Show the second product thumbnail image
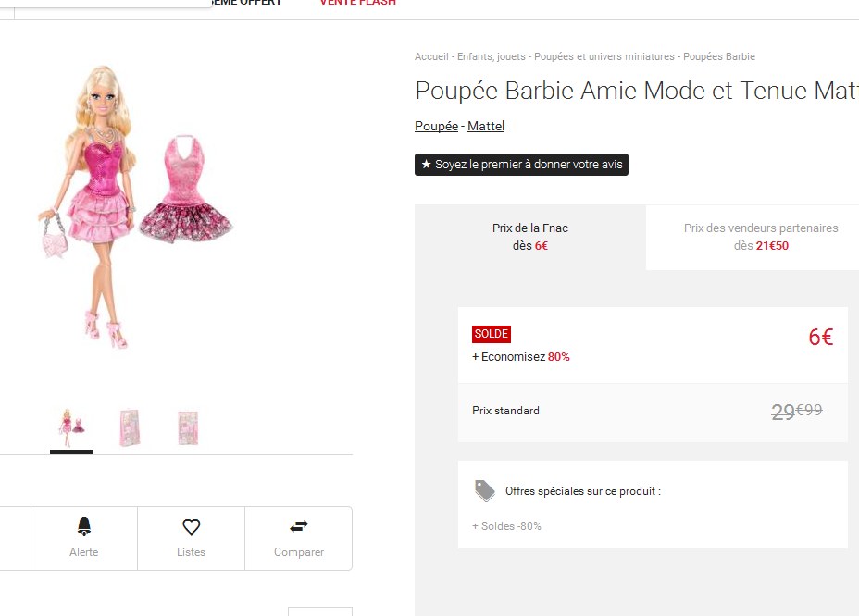Image resolution: width=859 pixels, height=616 pixels. 130,427
